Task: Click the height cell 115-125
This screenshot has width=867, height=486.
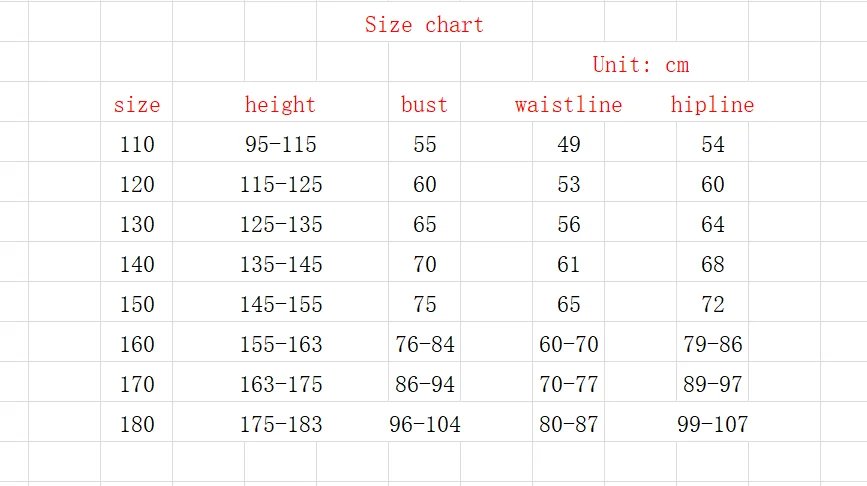Action: 280,184
